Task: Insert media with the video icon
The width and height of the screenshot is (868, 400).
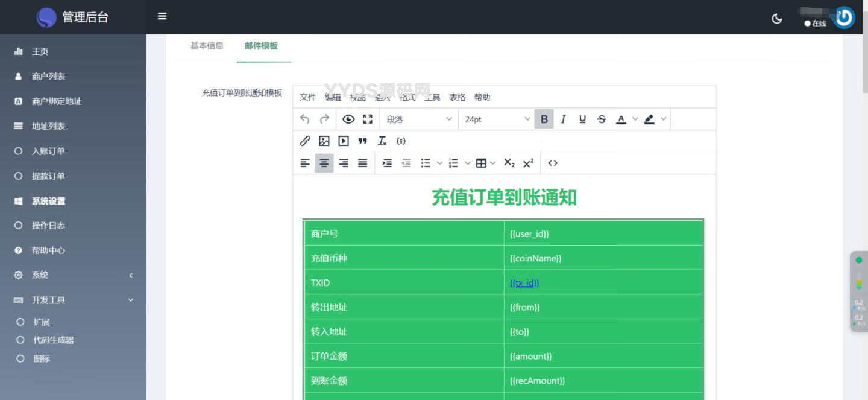Action: click(x=344, y=141)
